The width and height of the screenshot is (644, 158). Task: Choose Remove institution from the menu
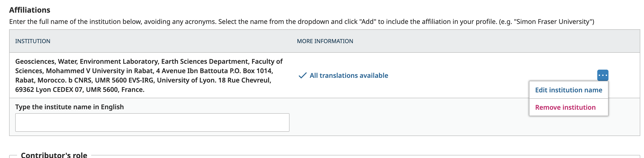coord(565,107)
